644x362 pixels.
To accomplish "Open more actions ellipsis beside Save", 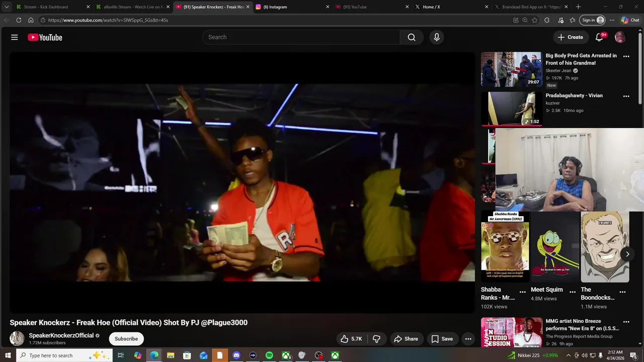I will click(x=468, y=339).
